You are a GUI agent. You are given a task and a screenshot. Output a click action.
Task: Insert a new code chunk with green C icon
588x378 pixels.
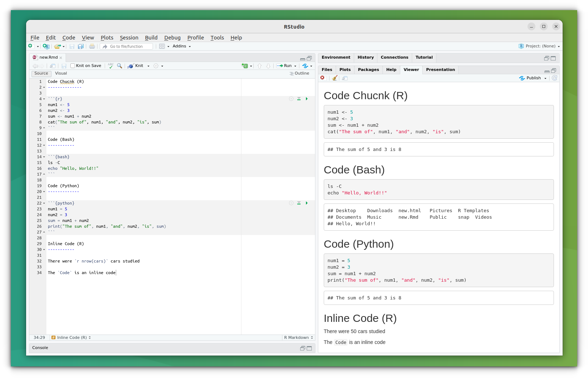245,66
